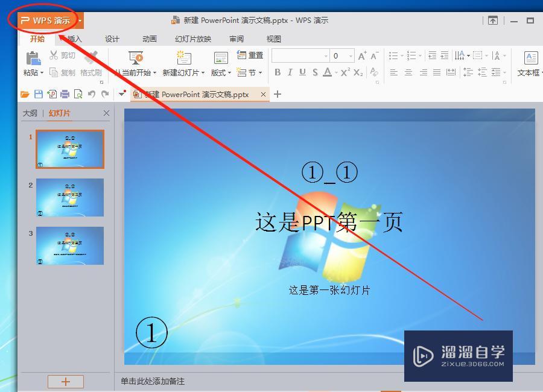Image resolution: width=543 pixels, height=392 pixels.
Task: Expand the 新建幻灯片 dropdown arrow
Action: [203, 73]
